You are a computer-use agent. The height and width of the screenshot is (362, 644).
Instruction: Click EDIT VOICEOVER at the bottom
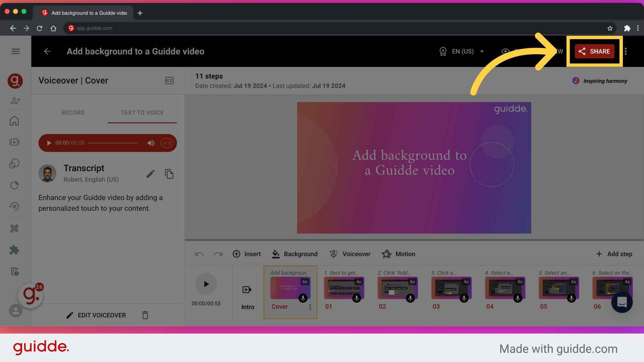(x=96, y=315)
